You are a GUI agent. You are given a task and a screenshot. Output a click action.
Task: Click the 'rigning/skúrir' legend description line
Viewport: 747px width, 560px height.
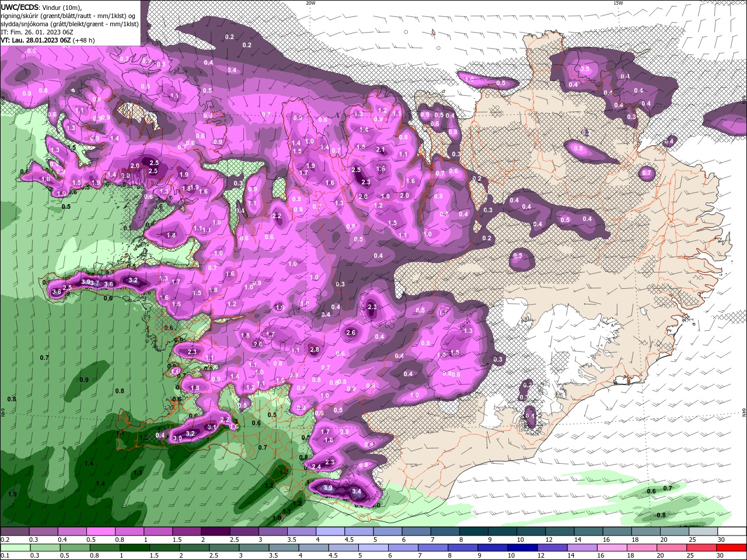68,16
